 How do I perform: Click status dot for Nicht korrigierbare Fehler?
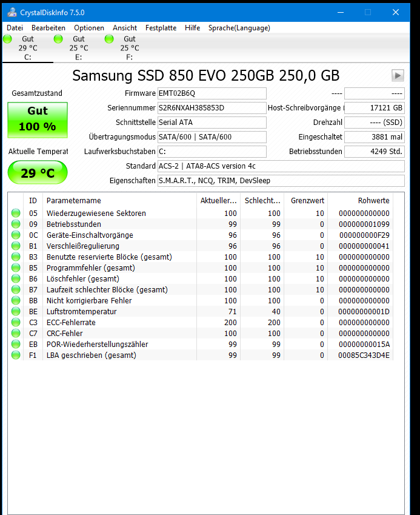coord(16,300)
